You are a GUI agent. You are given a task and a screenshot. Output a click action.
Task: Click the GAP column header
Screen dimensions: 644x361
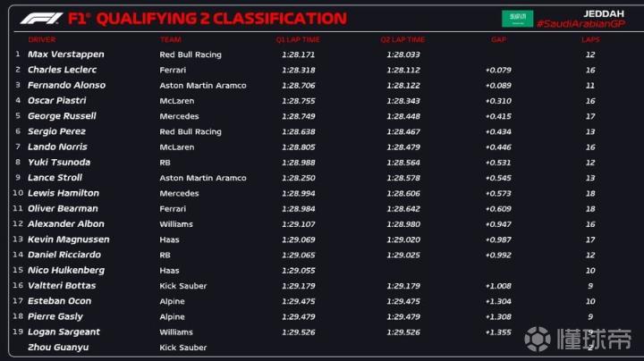click(x=498, y=40)
